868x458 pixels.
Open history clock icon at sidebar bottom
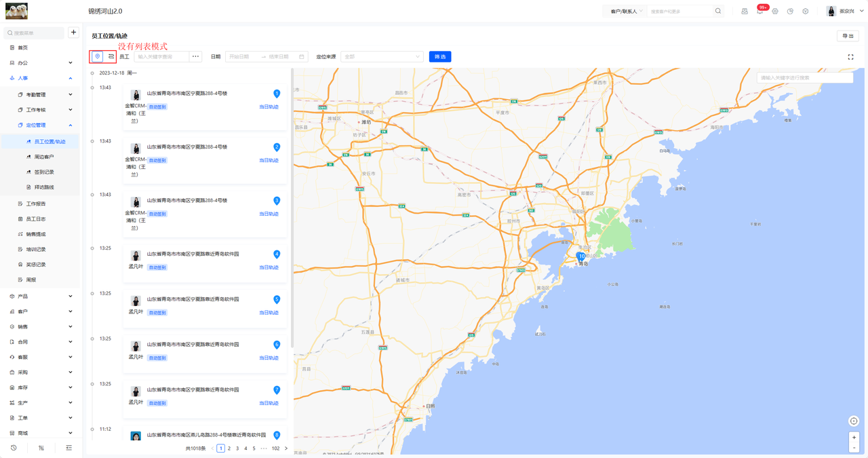point(14,448)
